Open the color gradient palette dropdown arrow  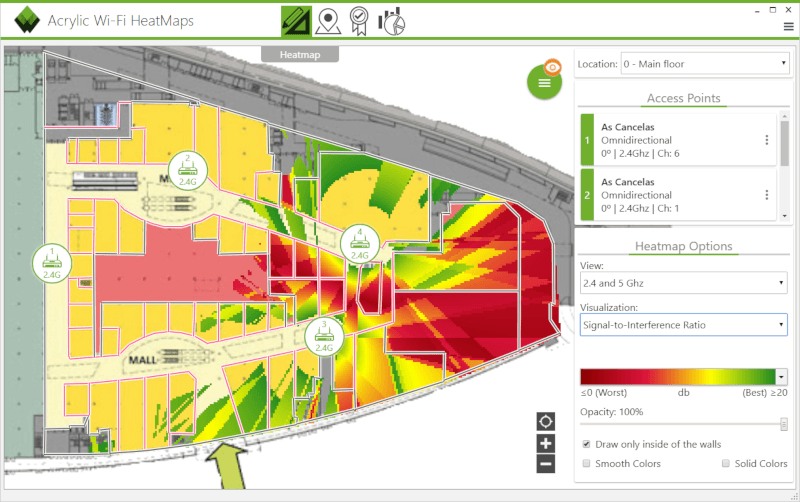tap(782, 376)
